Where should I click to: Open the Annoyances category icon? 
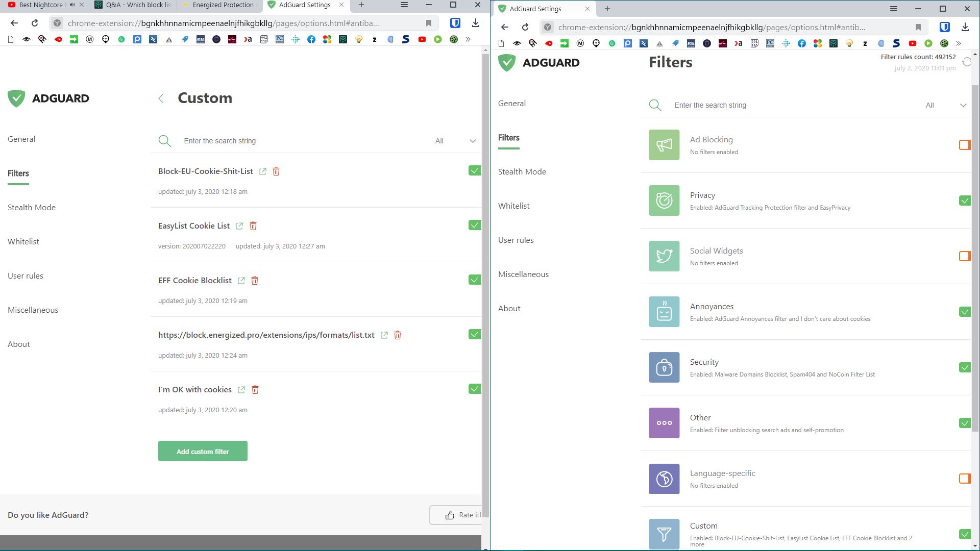(x=664, y=312)
